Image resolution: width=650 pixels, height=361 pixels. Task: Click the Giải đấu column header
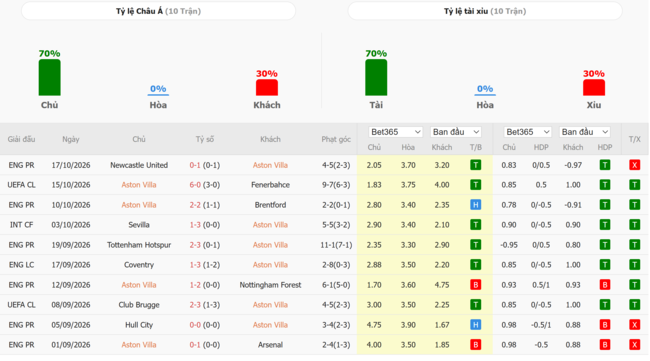[x=21, y=139]
